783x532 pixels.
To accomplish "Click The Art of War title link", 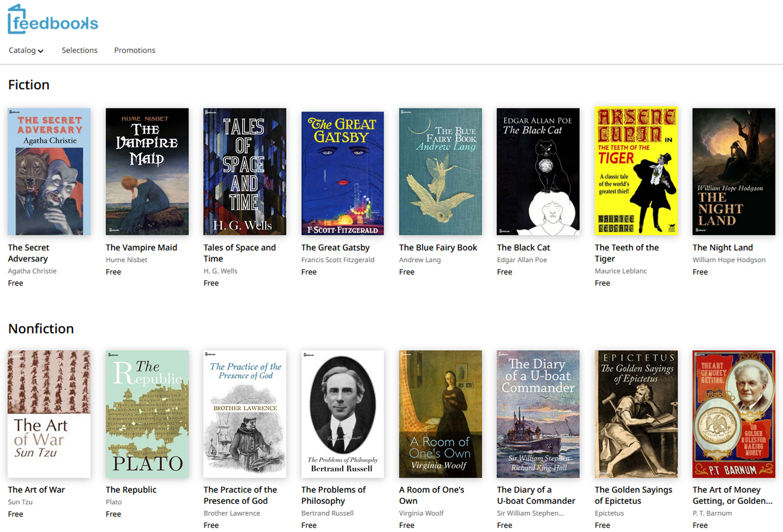I will click(x=36, y=490).
